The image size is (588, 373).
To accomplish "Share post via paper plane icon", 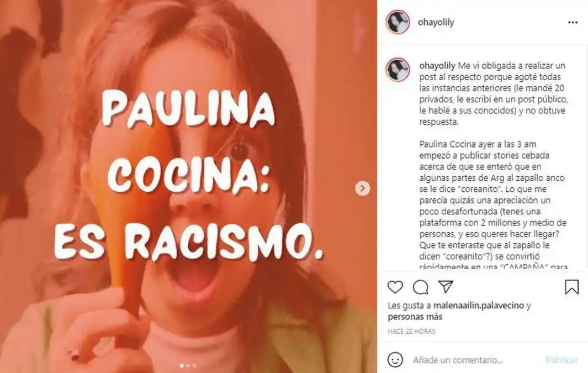I will tap(446, 287).
